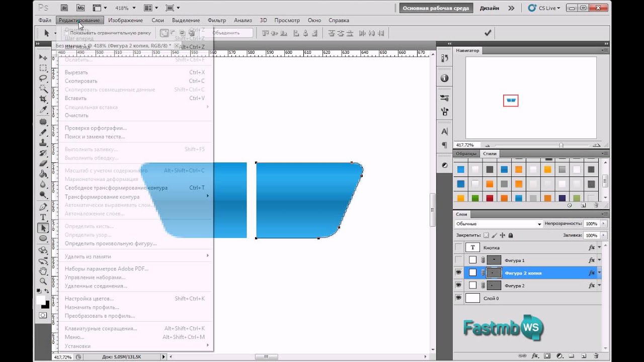The image size is (644, 362).
Task: Show the Кнопка text layer
Action: tap(458, 247)
